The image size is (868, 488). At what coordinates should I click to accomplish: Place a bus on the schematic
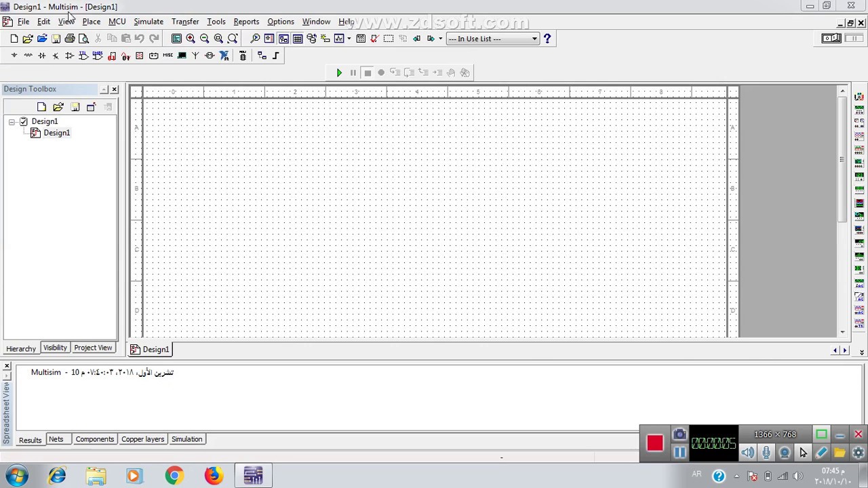pos(275,56)
